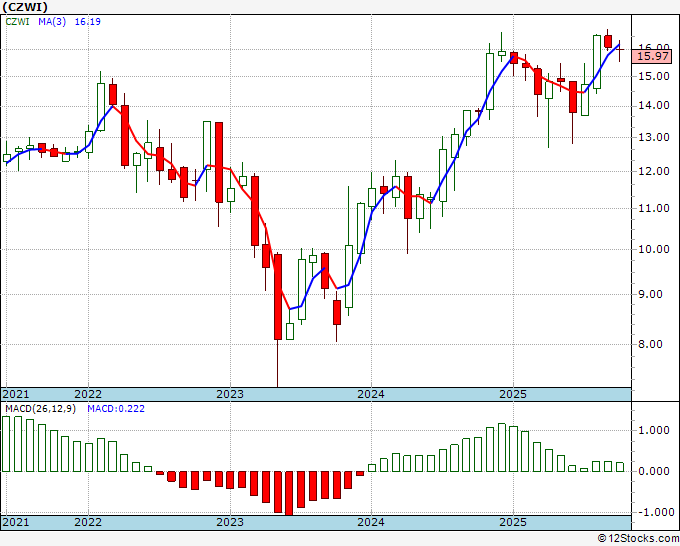
Task: Select the 10.00 price axis label
Action: tap(654, 249)
